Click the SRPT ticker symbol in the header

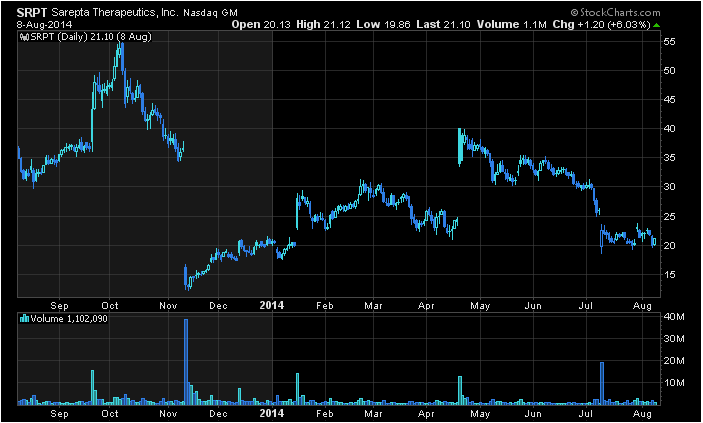(x=32, y=12)
